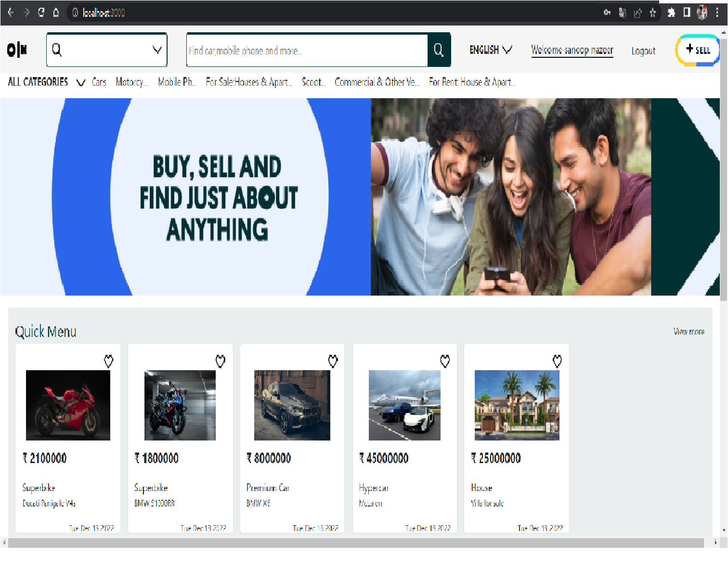Image resolution: width=728 pixels, height=570 pixels.
Task: Click the user profile avatar in browser toolbar
Action: [702, 13]
